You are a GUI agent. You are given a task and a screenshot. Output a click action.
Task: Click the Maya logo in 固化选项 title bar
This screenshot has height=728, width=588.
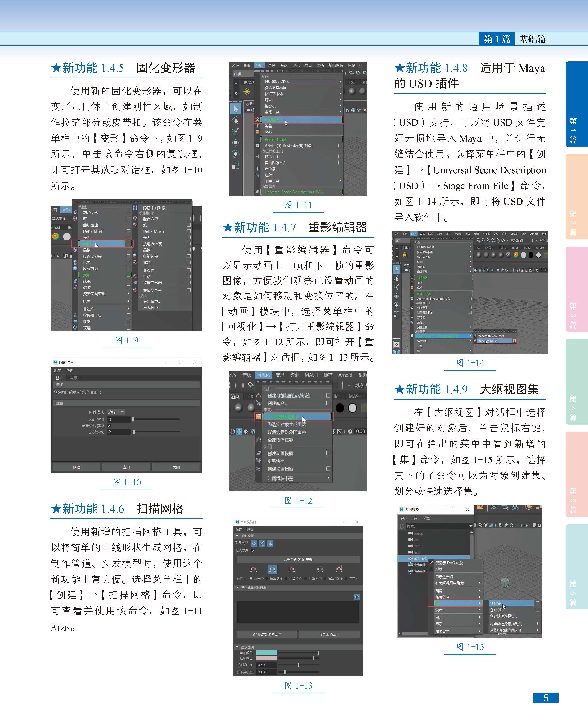(55, 362)
